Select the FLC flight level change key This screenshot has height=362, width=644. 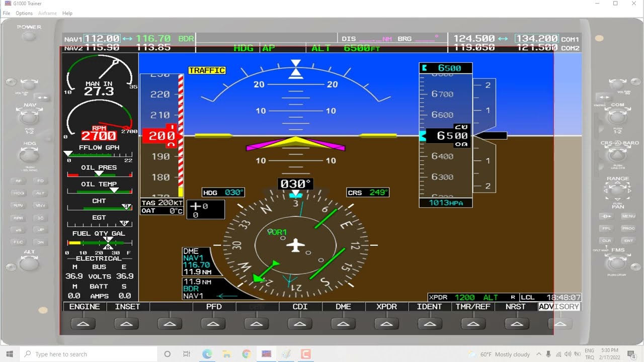click(x=19, y=242)
